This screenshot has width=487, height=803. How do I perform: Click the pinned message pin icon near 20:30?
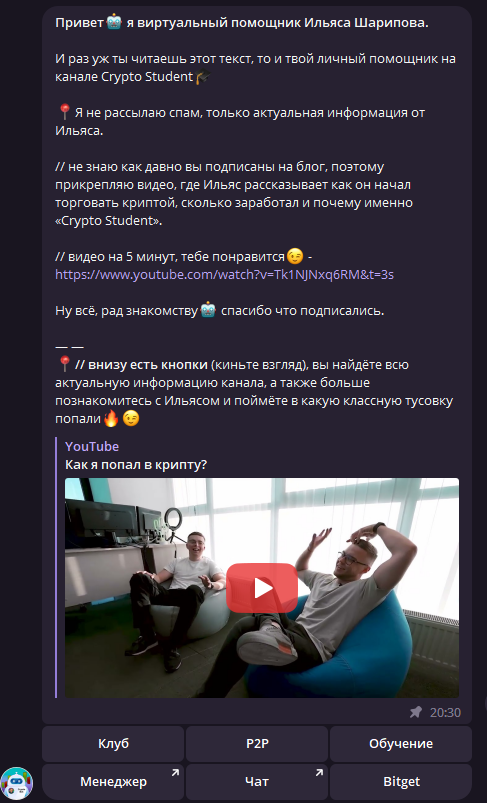[416, 712]
